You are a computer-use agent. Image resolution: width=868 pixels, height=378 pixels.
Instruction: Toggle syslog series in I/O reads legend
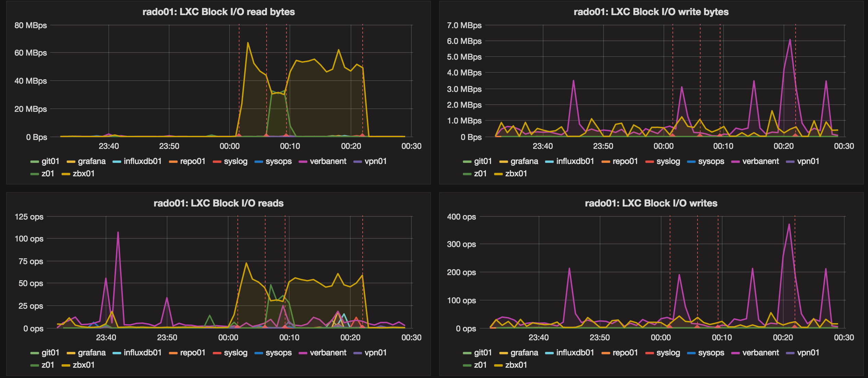235,353
